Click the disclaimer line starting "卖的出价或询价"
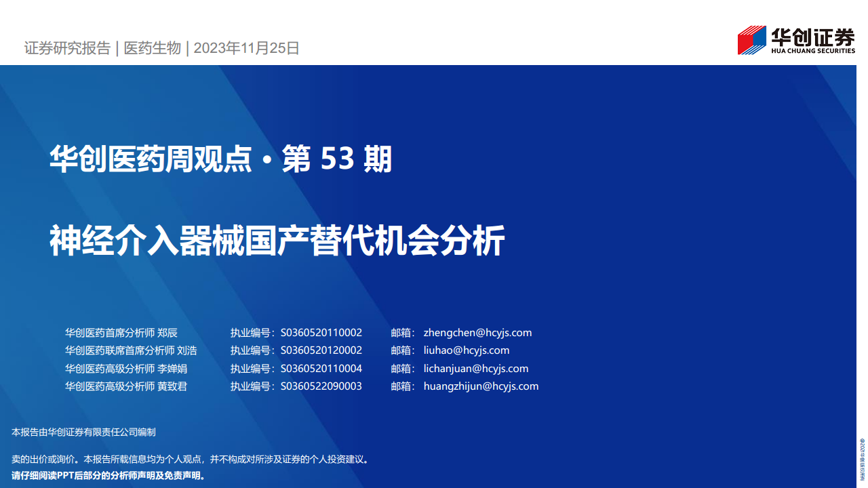The width and height of the screenshot is (868, 488). coord(192,460)
